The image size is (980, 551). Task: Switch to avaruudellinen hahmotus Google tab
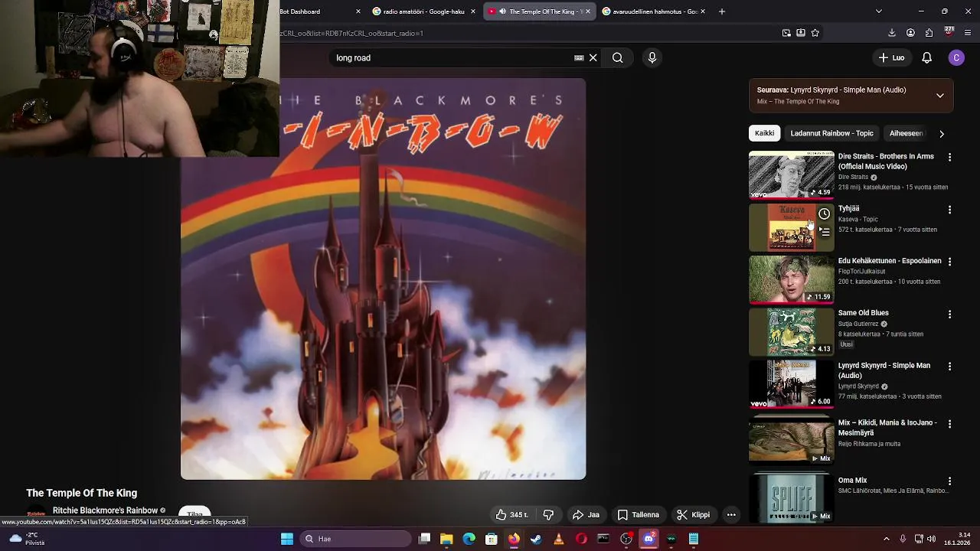point(652,11)
